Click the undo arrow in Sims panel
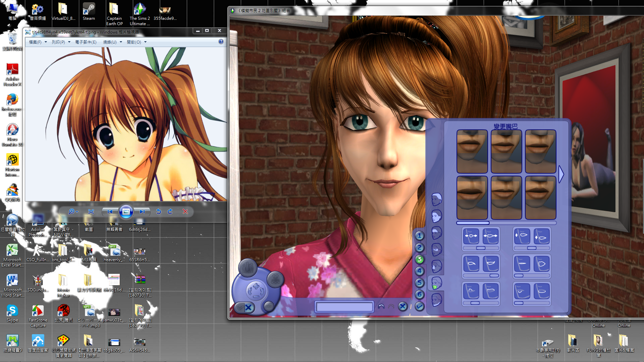The height and width of the screenshot is (362, 644). tap(381, 306)
